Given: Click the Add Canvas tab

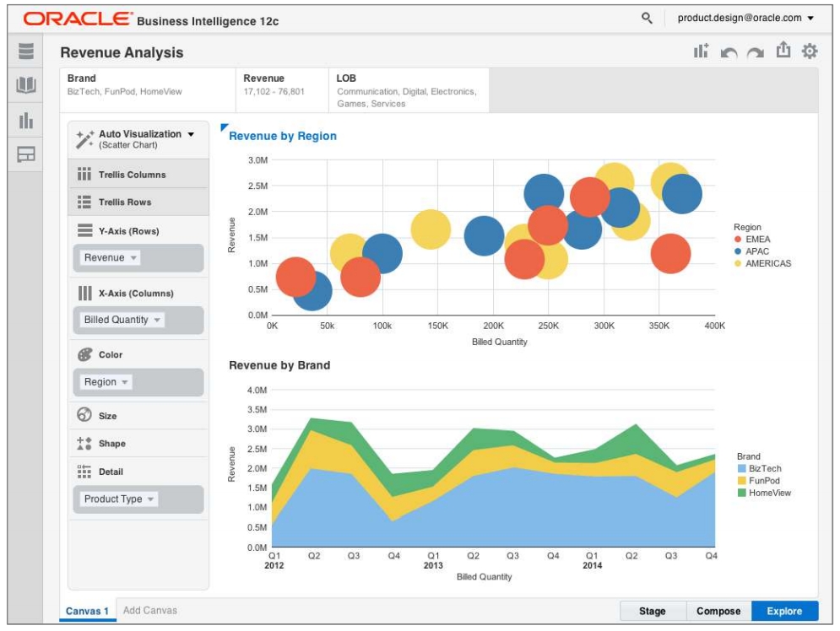Looking at the screenshot, I should [x=150, y=610].
